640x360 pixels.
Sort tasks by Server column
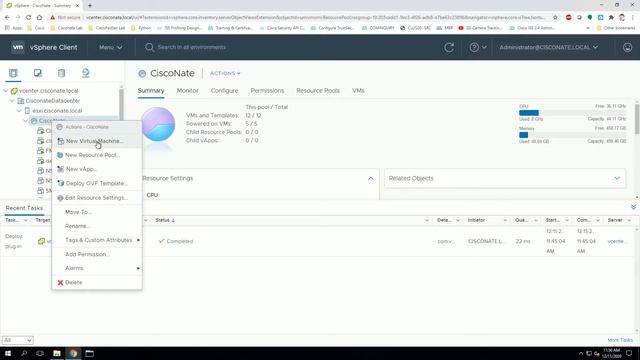coord(615,220)
